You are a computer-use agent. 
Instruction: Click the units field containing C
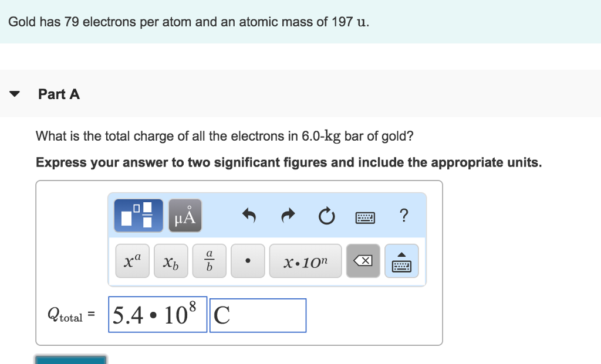[x=258, y=315]
